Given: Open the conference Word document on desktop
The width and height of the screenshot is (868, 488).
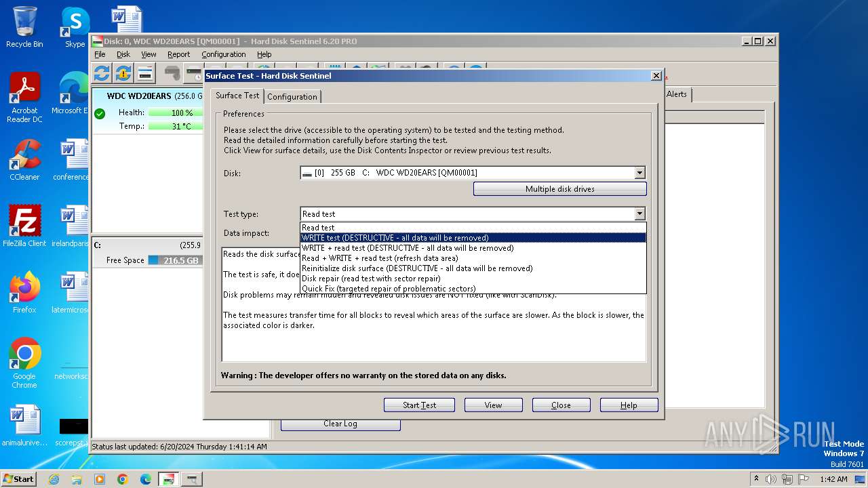Looking at the screenshot, I should click(x=72, y=160).
